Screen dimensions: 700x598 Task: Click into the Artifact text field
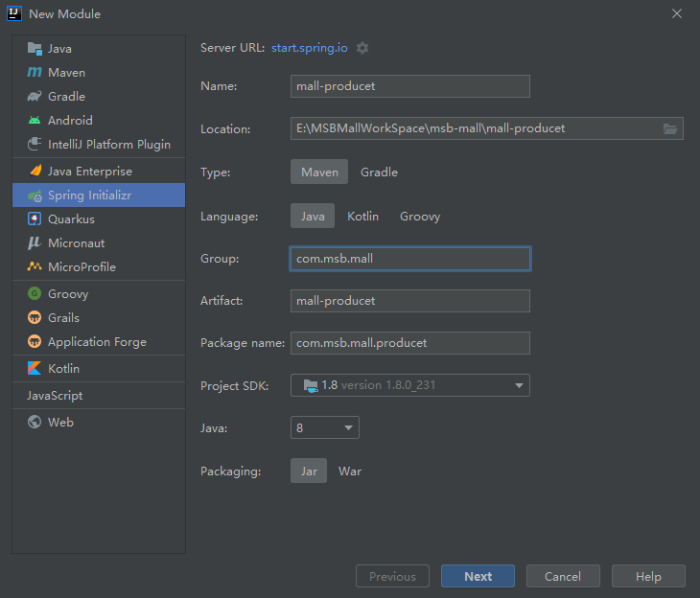point(409,301)
